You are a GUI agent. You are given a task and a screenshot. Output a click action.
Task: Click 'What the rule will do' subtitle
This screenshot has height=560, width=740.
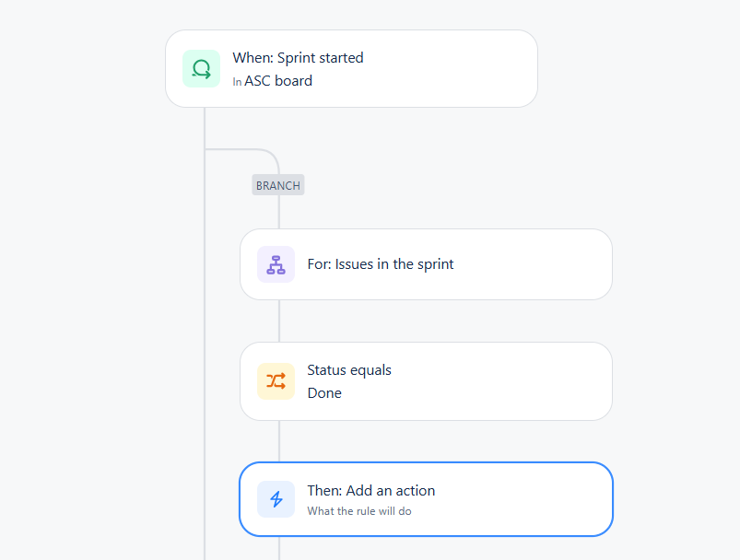click(x=359, y=511)
